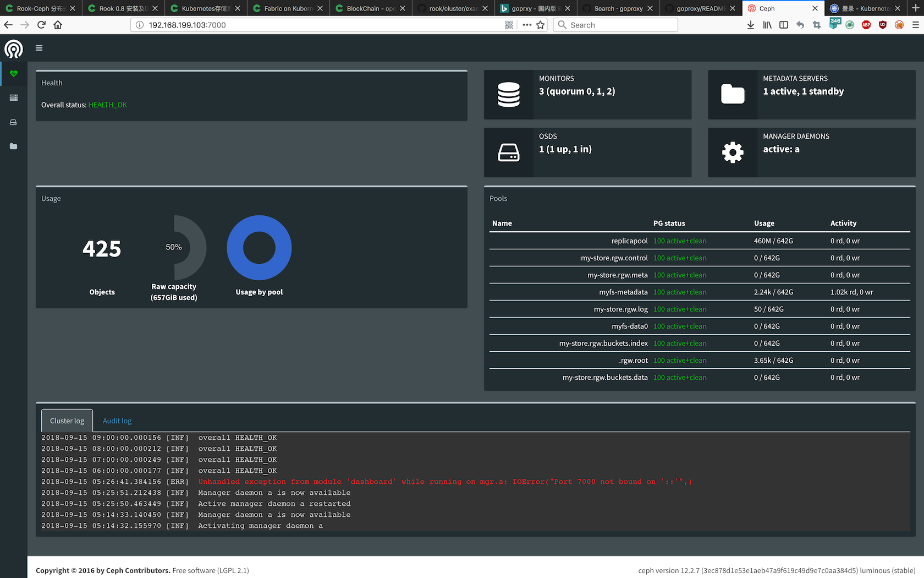Select the my-store.rgw.meta pool name
Viewport: 924px width, 578px height.
coord(618,275)
